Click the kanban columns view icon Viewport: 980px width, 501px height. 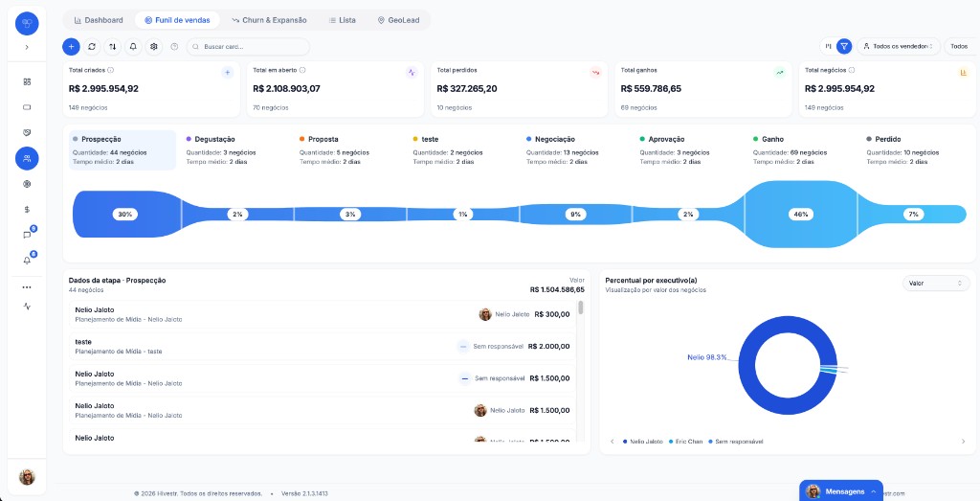click(x=828, y=46)
